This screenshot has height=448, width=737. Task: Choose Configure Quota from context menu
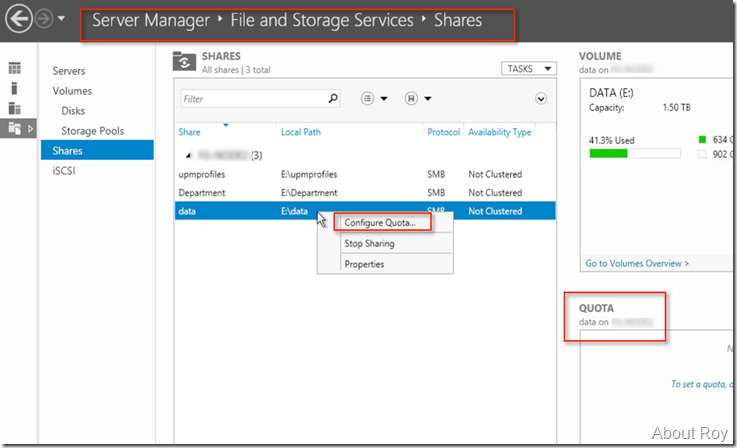(x=381, y=222)
